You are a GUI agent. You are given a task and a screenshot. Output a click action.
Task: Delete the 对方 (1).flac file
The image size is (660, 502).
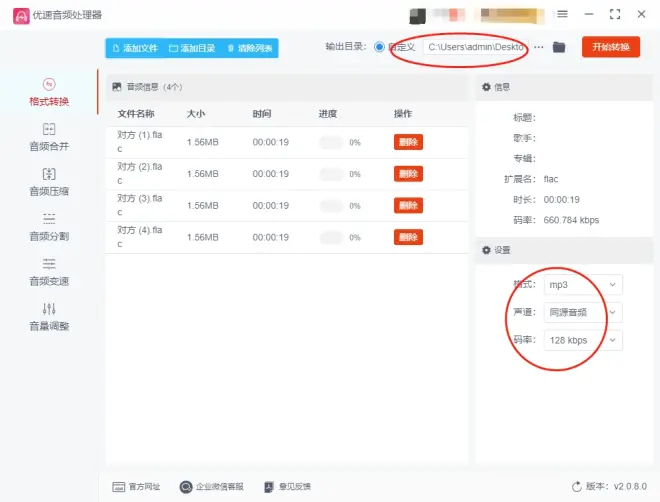tap(408, 142)
